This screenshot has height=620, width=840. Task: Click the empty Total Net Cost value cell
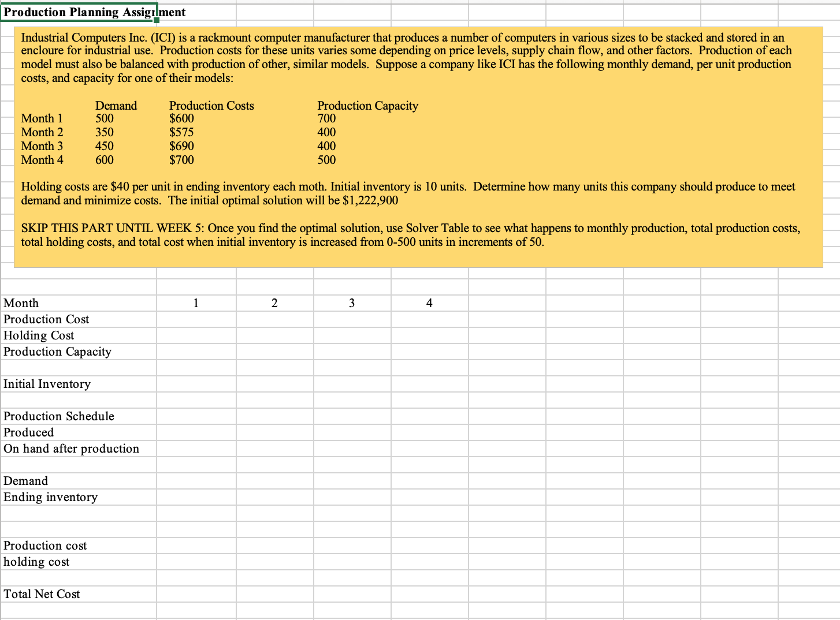[196, 594]
